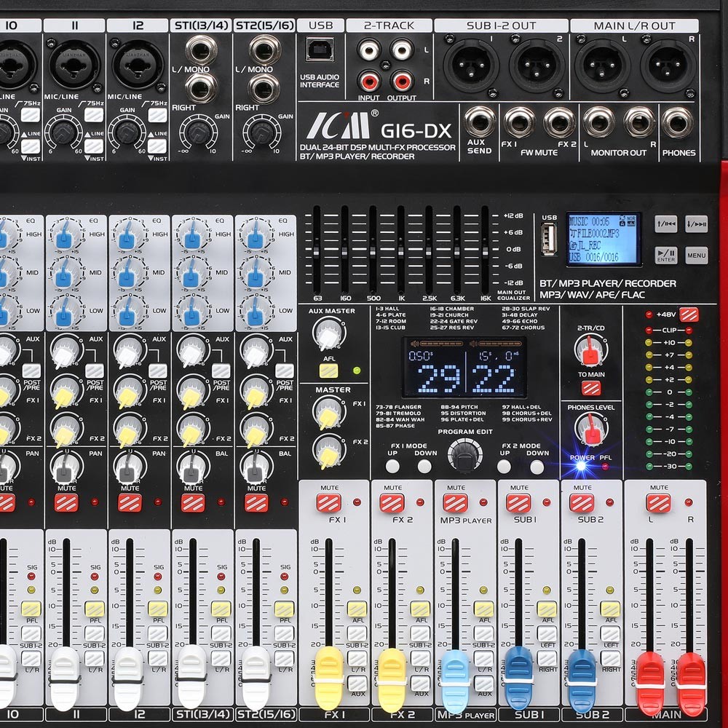728x728 pixels.
Task: Toggle channel 11 PFL button
Action: tap(94, 609)
